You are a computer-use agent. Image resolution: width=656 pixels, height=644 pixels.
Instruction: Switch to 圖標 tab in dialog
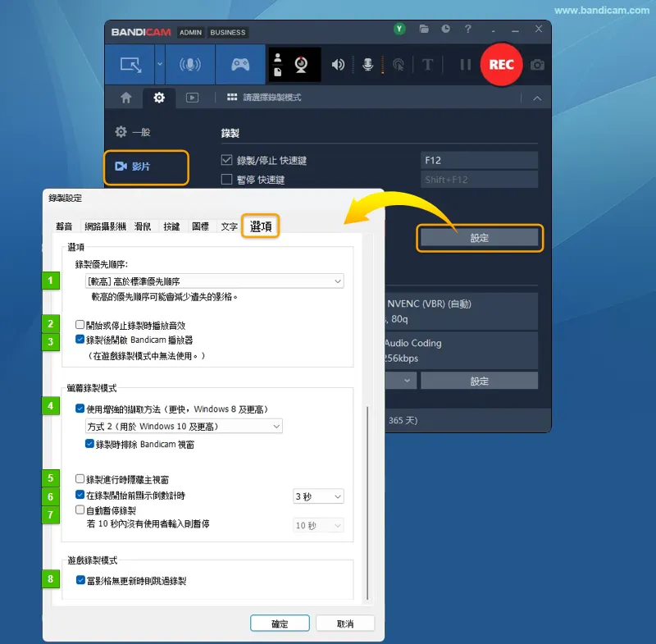[x=200, y=226]
